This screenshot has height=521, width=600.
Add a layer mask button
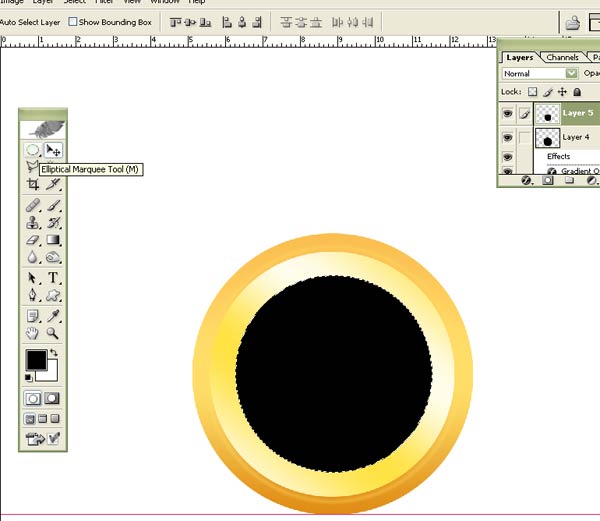click(x=548, y=180)
